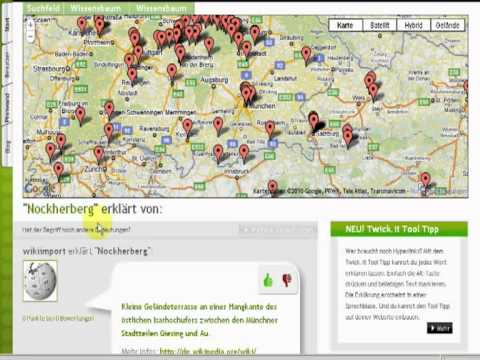Zoom out with the map minus button
Image resolution: width=480 pixels, height=360 pixels.
[x=30, y=36]
